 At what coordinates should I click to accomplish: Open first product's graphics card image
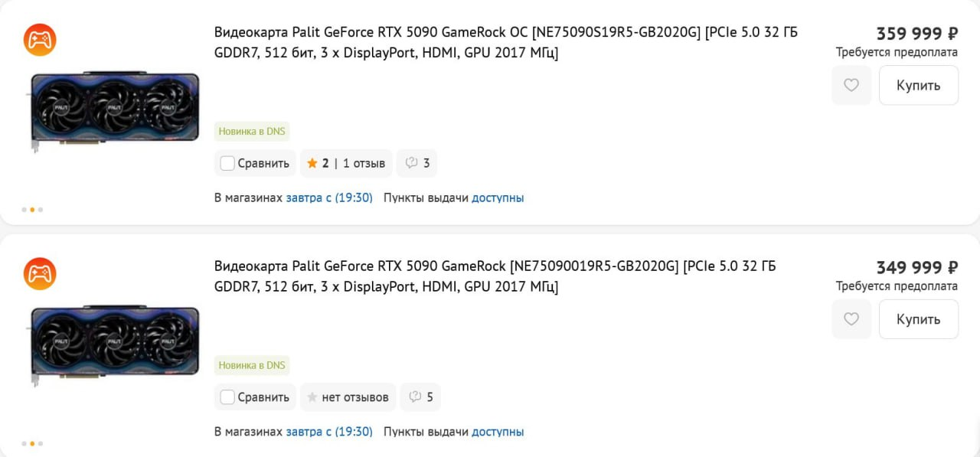coord(113,109)
